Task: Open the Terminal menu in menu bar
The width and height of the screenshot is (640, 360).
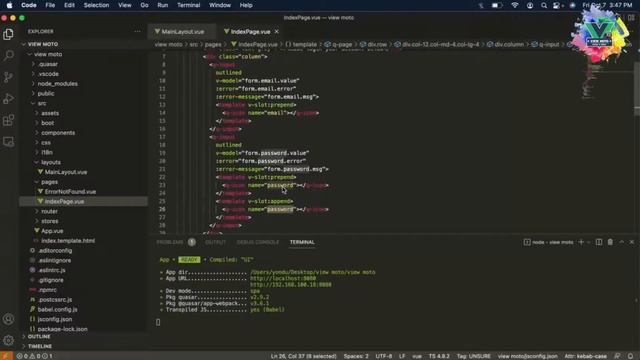Action: [x=189, y=5]
